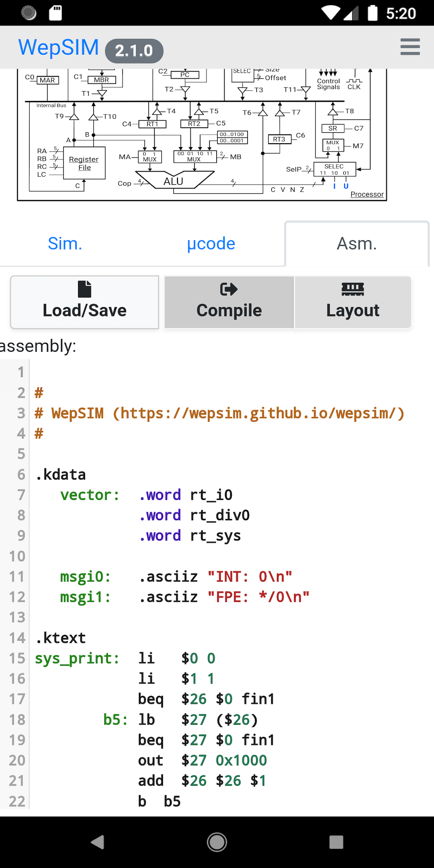Screen dimensions: 434x868
Task: Tap the battery status icon
Action: coord(373,13)
